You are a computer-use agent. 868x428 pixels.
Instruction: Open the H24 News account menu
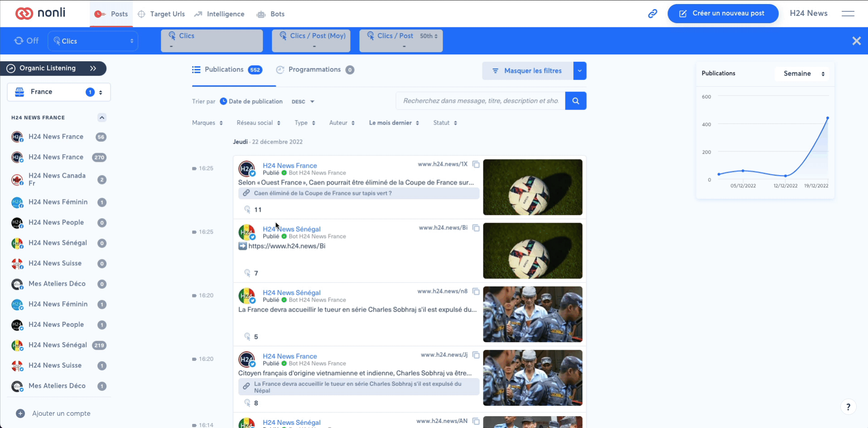click(809, 14)
